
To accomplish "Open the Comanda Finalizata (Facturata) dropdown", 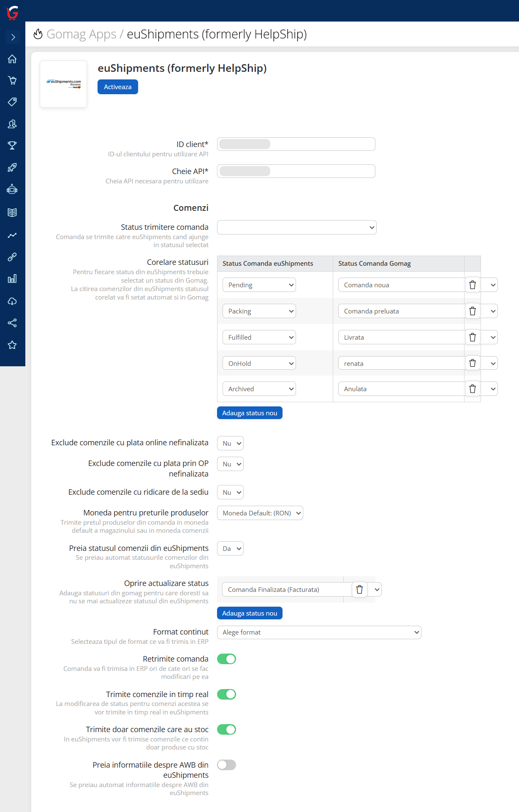I will pyautogui.click(x=302, y=589).
